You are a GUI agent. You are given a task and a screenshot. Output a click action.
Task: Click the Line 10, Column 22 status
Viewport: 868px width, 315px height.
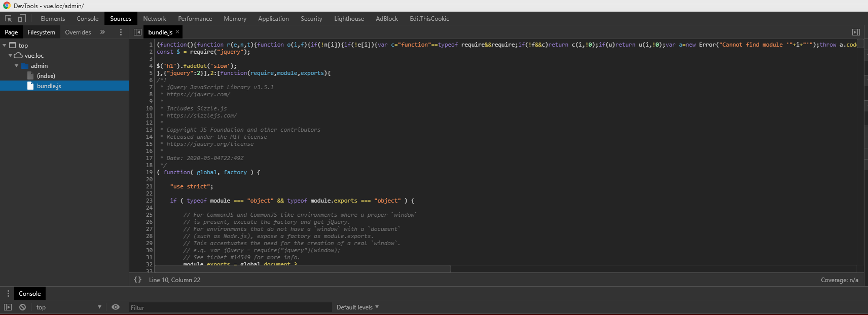point(174,280)
